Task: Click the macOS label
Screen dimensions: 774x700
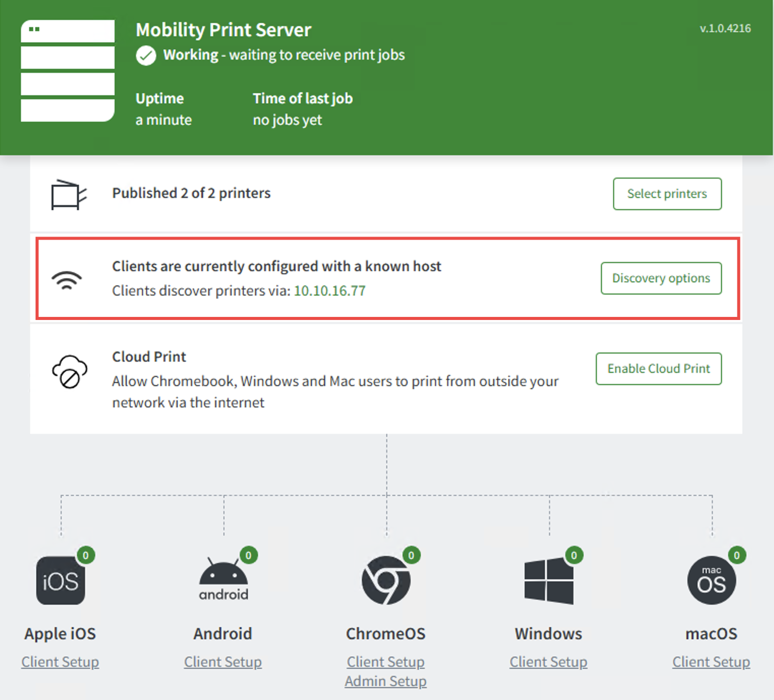Action: [711, 634]
